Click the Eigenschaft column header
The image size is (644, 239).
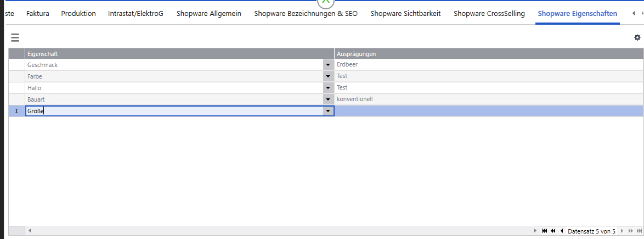[x=179, y=54]
